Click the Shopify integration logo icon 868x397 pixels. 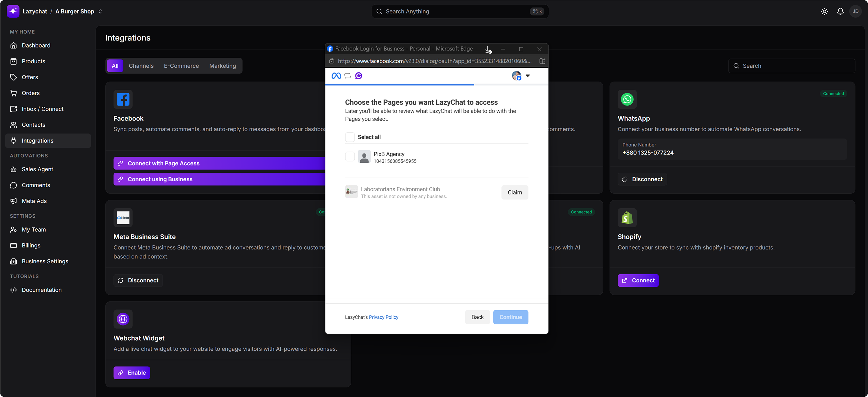[627, 218]
